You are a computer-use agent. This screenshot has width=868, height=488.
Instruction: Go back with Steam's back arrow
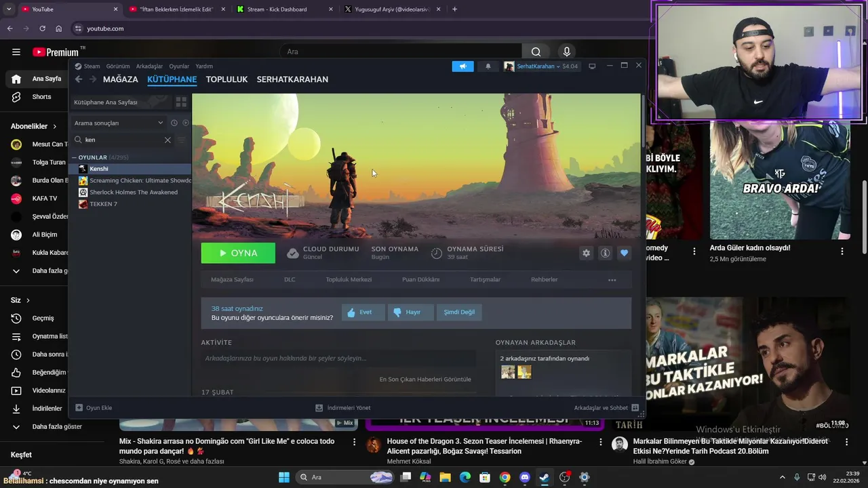(79, 79)
